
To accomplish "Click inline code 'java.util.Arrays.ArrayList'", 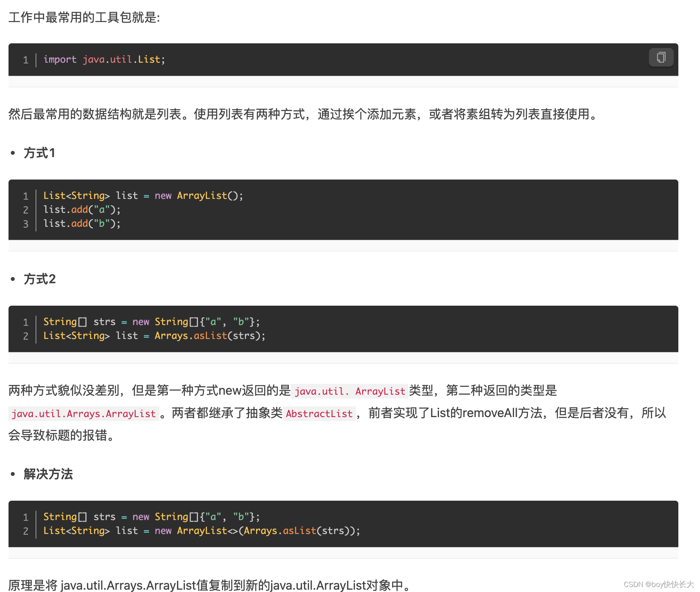I will click(84, 414).
